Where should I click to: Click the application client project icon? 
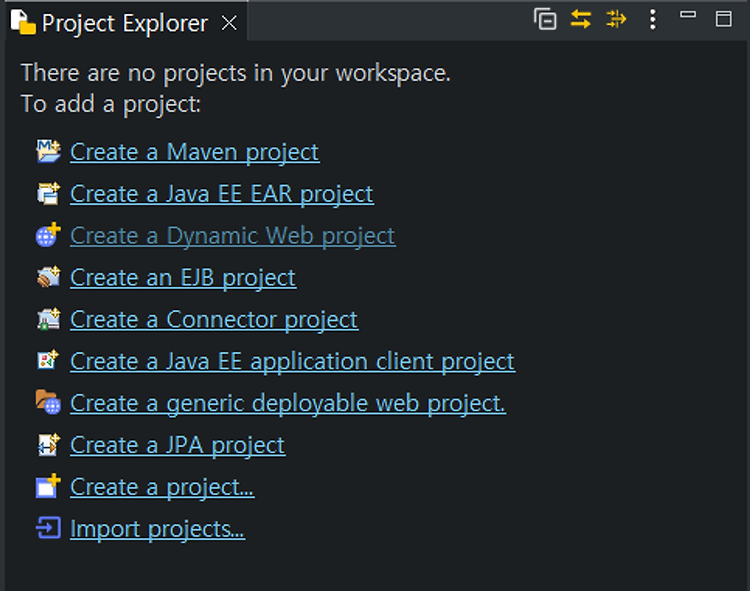48,360
